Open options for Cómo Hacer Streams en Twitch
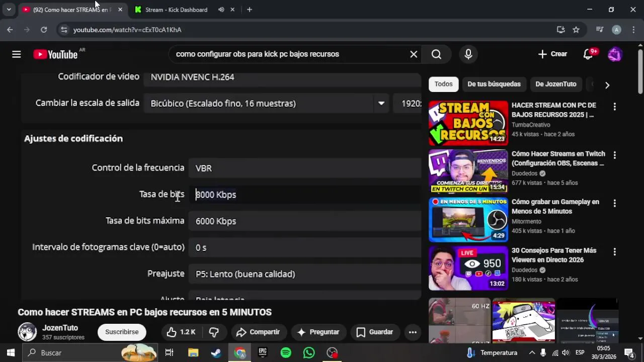Screen dimensions: 644x362 click(x=614, y=155)
